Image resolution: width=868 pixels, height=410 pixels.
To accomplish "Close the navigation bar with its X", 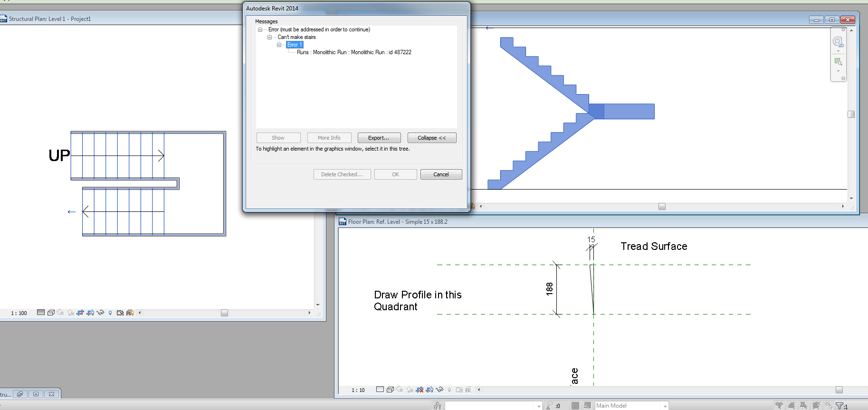I will (843, 29).
